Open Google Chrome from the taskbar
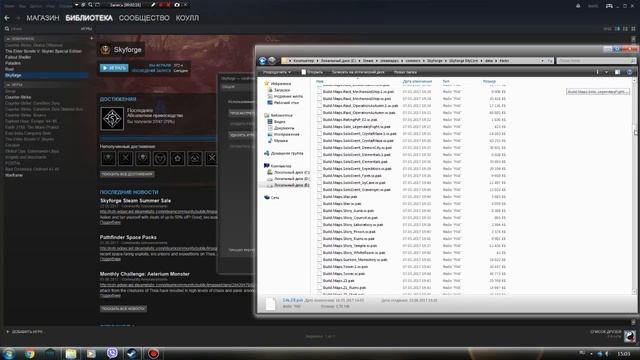The width and height of the screenshot is (640, 360). [30, 353]
